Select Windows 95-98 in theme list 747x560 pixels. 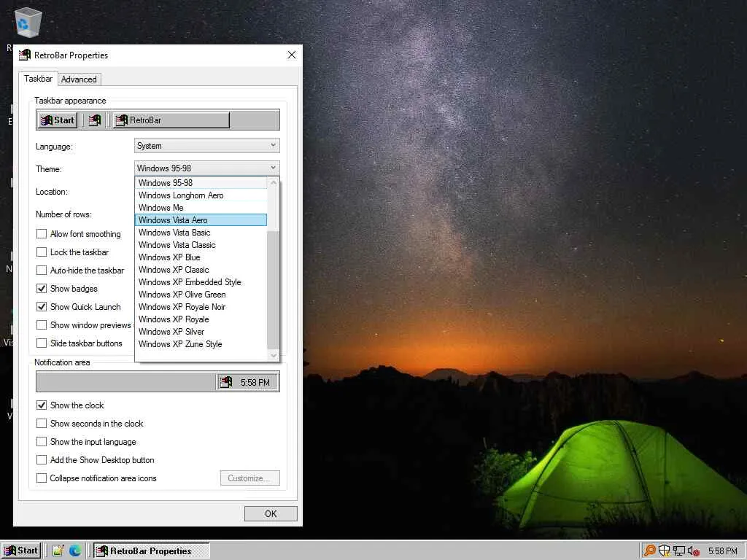pos(201,183)
